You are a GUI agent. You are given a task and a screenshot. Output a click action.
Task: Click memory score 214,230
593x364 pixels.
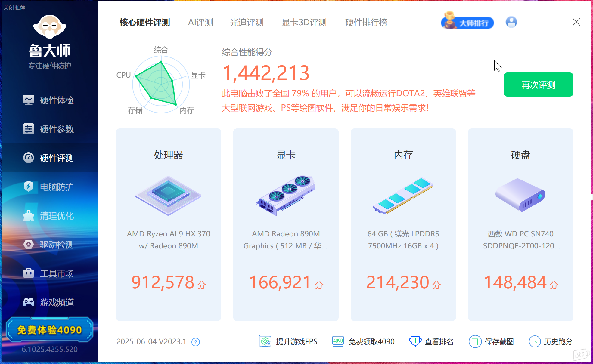coord(398,282)
